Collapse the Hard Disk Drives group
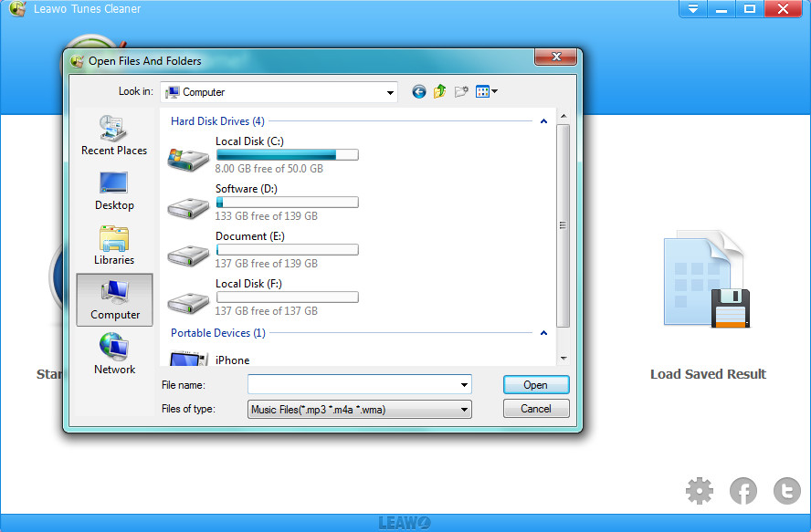 (x=543, y=121)
